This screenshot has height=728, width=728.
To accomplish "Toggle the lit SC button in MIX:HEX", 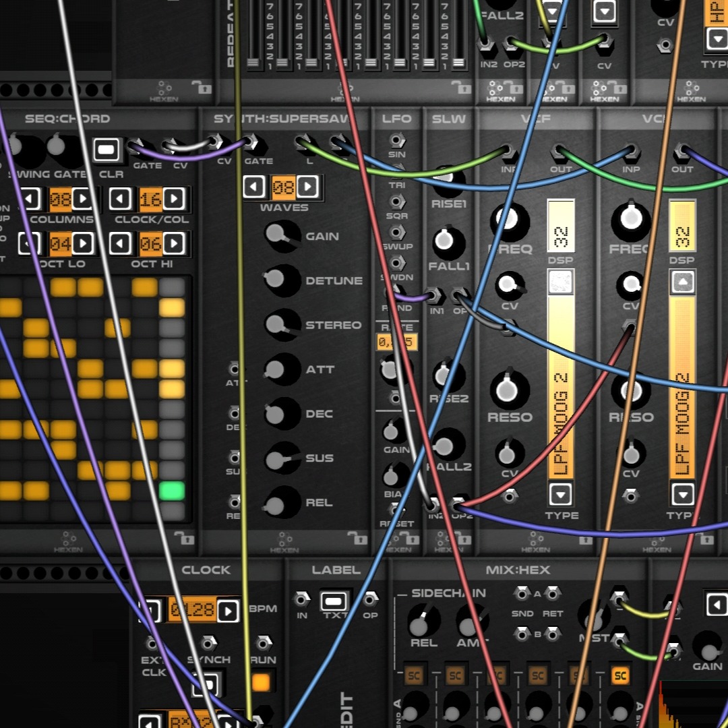I will [x=620, y=675].
